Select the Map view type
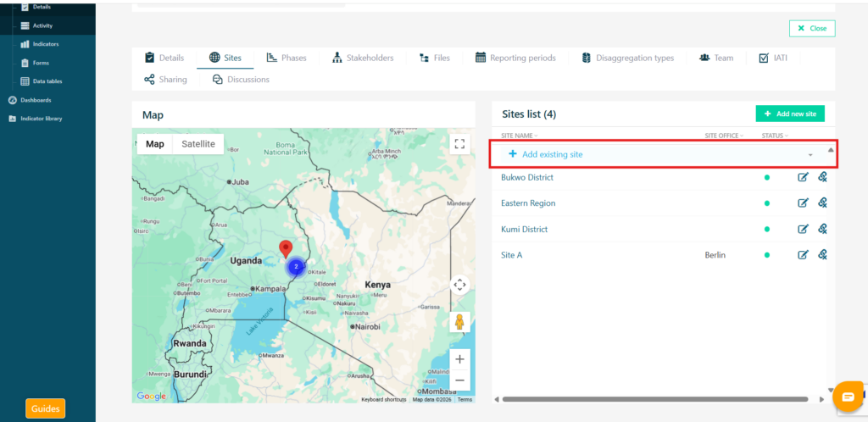Viewport: 868px width, 422px height. click(x=154, y=144)
